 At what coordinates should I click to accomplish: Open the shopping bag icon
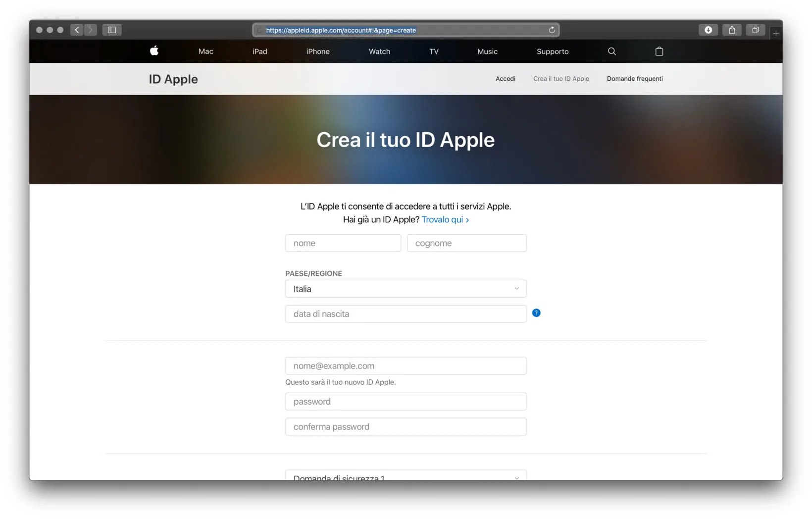(x=659, y=51)
